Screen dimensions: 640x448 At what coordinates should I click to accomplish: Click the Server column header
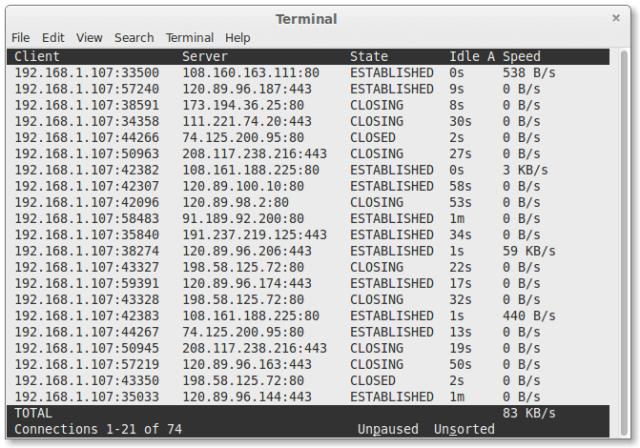click(205, 57)
